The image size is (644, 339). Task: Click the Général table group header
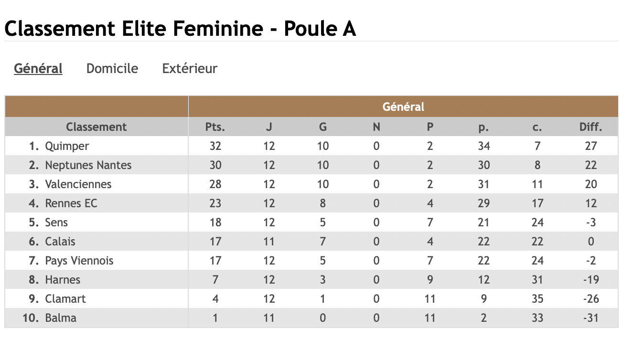(x=403, y=106)
